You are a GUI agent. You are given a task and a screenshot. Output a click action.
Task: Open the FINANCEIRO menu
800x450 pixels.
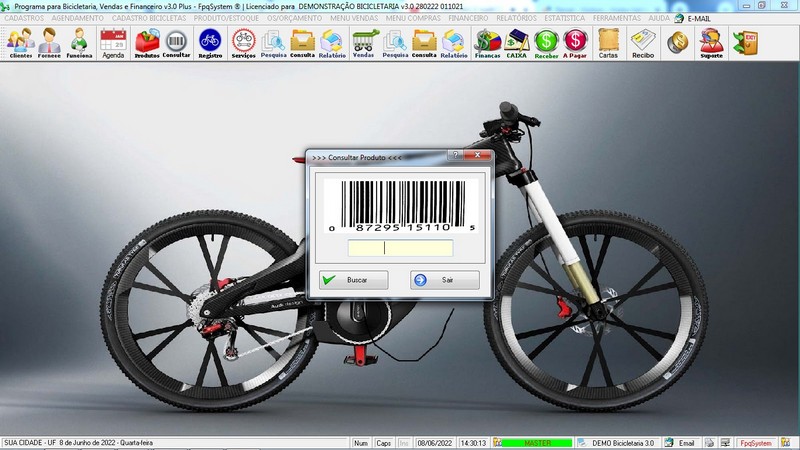468,18
